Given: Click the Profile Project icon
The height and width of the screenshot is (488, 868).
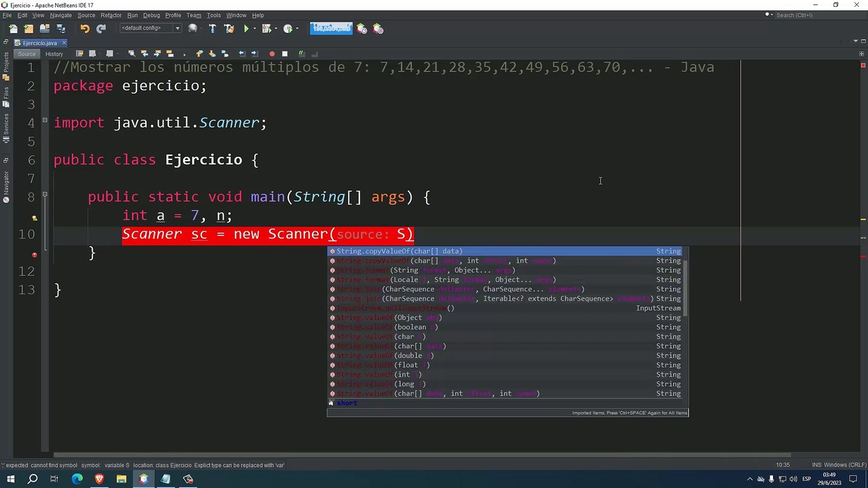Looking at the screenshot, I should click(x=288, y=28).
